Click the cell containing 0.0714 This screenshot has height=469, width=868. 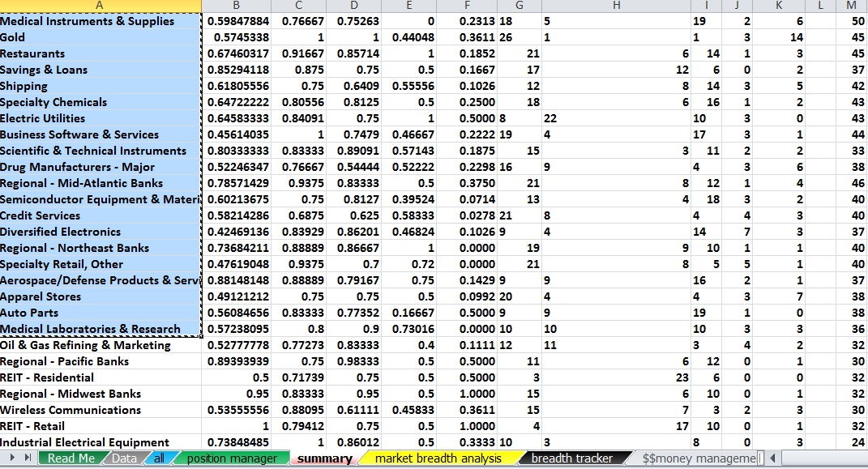(467, 199)
